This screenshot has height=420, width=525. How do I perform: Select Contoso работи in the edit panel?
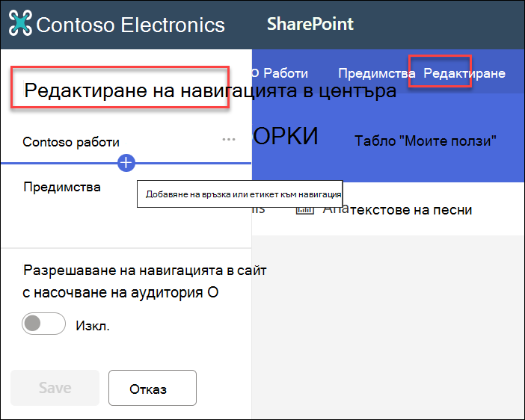(71, 142)
